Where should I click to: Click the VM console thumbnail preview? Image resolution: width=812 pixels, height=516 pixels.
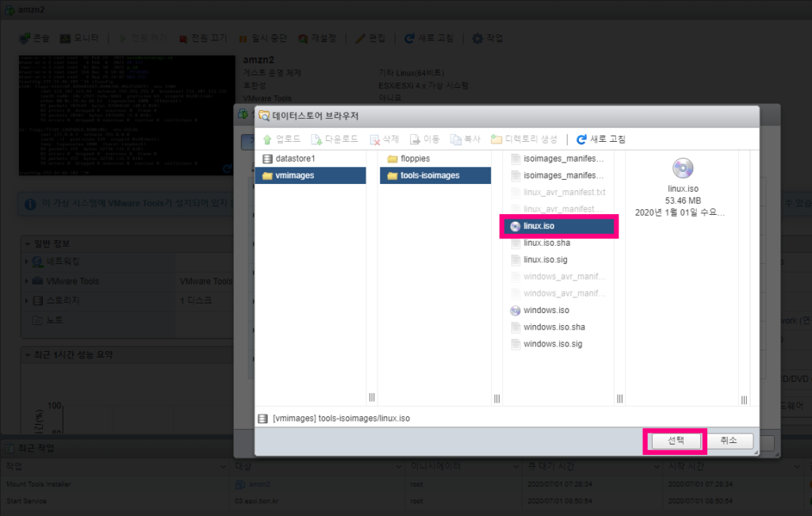tap(127, 115)
